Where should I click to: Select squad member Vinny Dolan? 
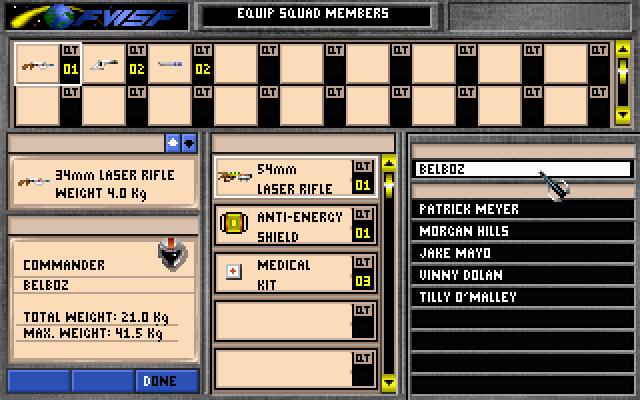(x=522, y=276)
